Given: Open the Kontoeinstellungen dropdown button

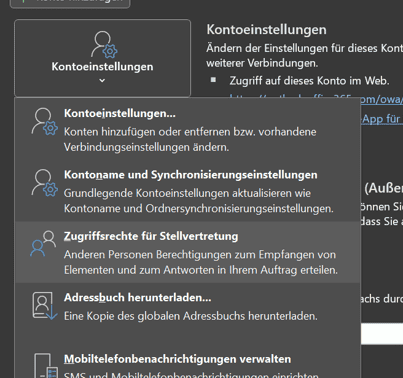Looking at the screenshot, I should [x=102, y=58].
